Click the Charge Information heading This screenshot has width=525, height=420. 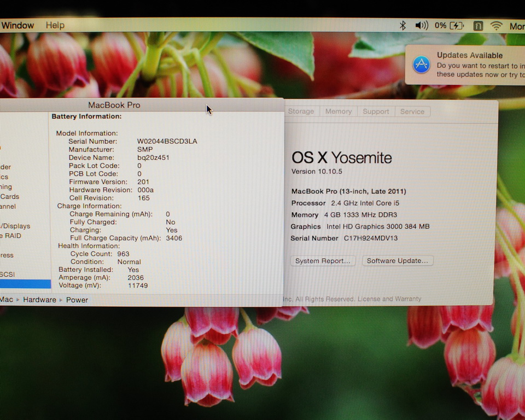coord(89,206)
